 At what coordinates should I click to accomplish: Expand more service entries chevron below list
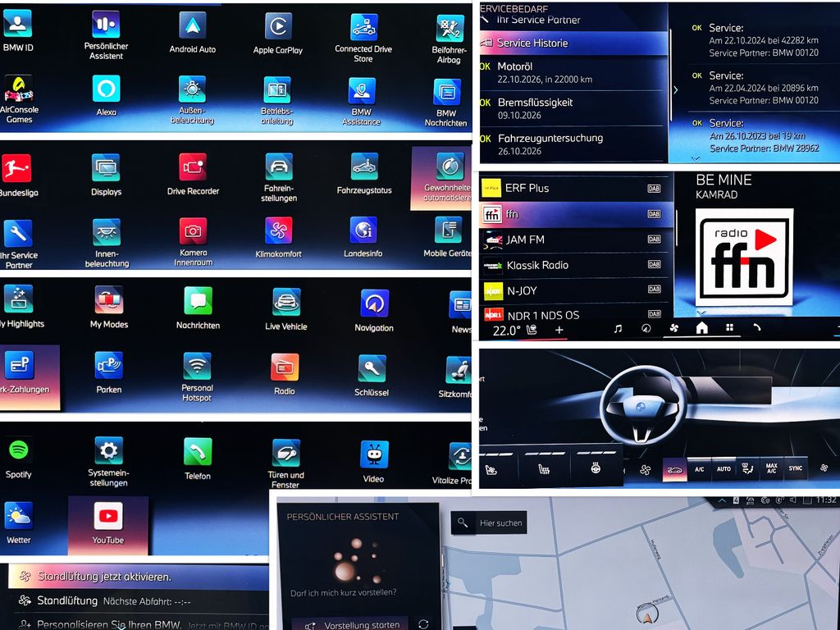tap(696, 158)
